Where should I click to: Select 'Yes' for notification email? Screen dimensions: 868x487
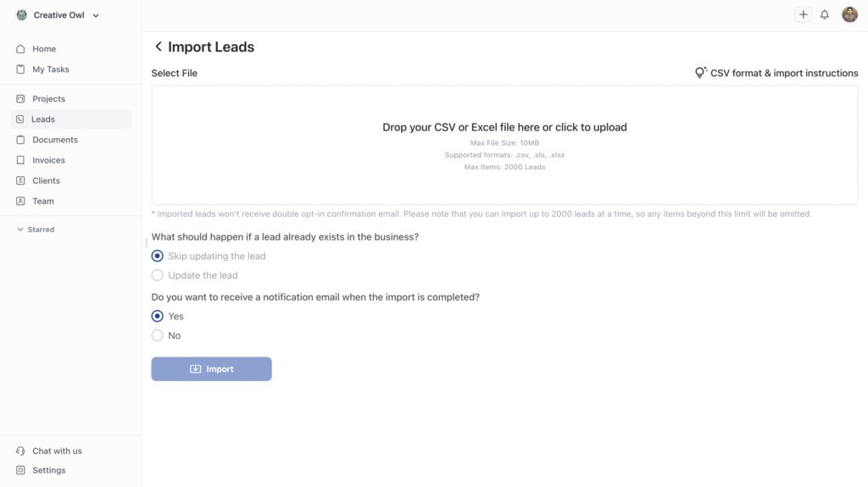pos(158,316)
